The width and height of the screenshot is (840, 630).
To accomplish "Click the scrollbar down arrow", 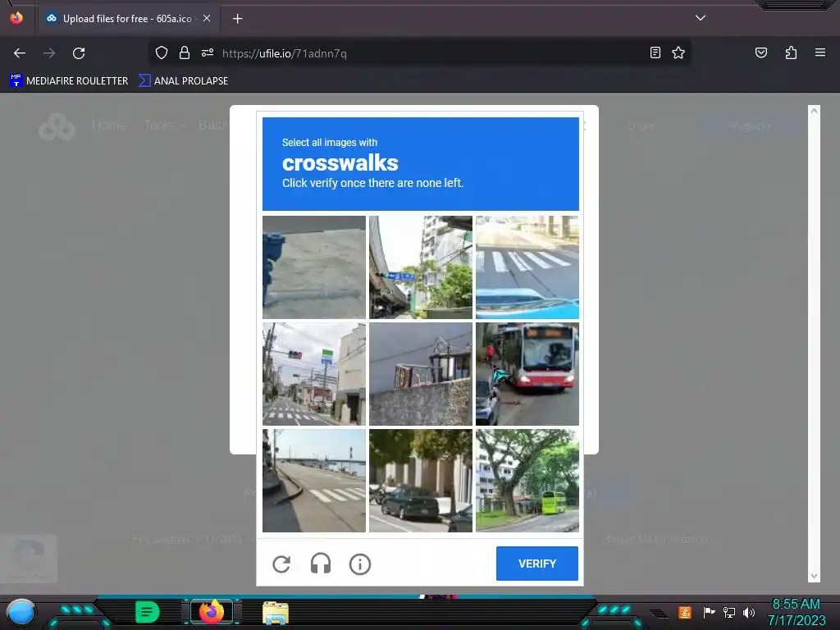I will 815,576.
